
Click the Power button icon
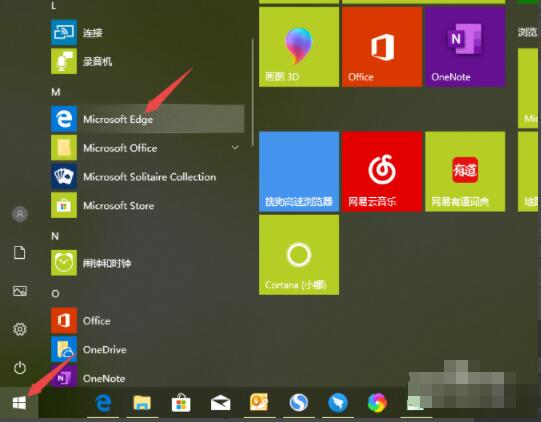tap(20, 368)
